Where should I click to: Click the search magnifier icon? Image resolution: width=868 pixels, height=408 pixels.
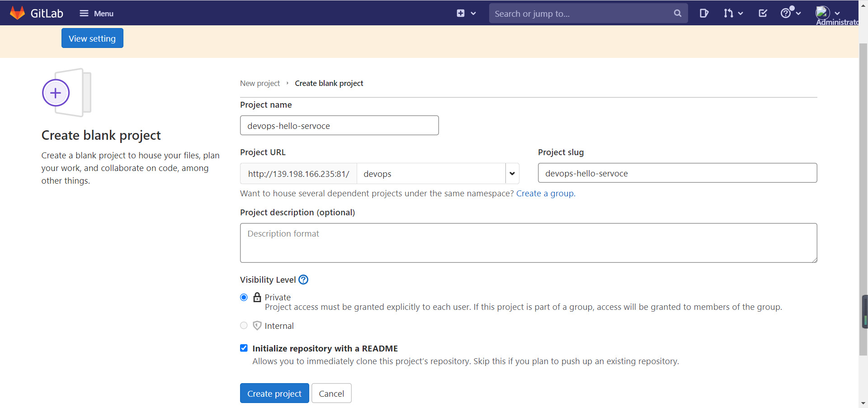pos(677,13)
